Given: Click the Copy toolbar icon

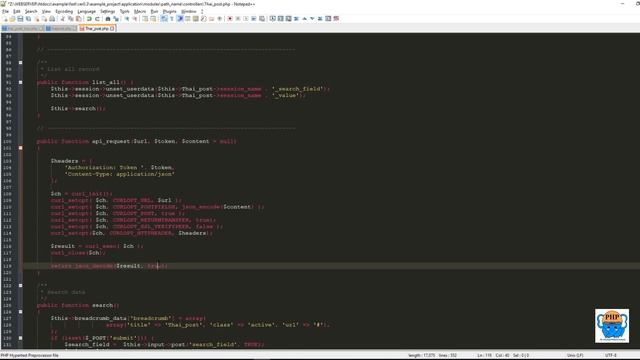Looking at the screenshot, I should pos(71,19).
